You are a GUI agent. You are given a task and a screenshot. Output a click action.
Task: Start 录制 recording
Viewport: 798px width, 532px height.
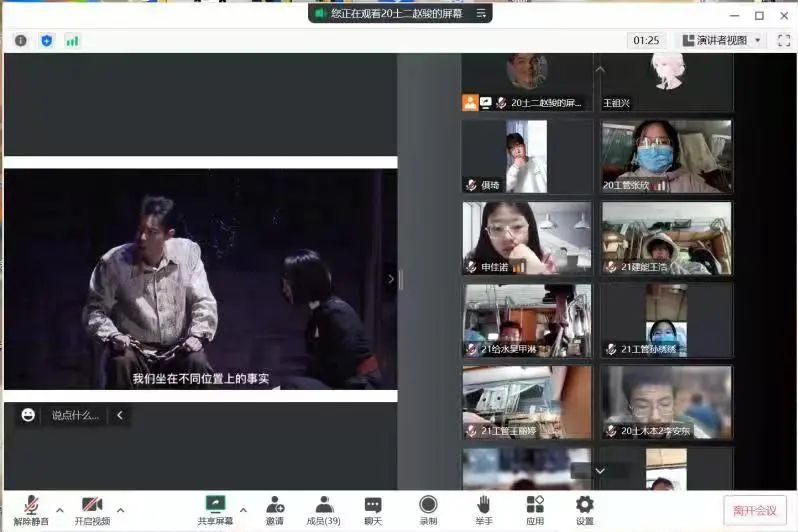pos(428,511)
